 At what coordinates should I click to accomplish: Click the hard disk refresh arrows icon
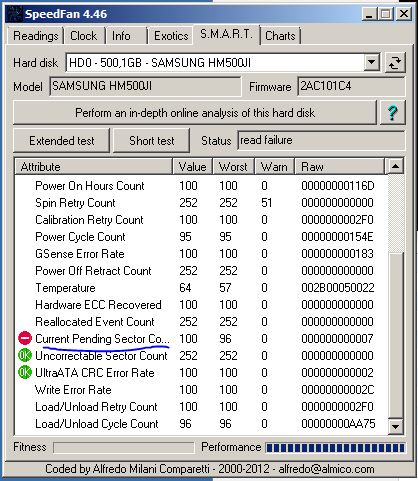click(395, 62)
